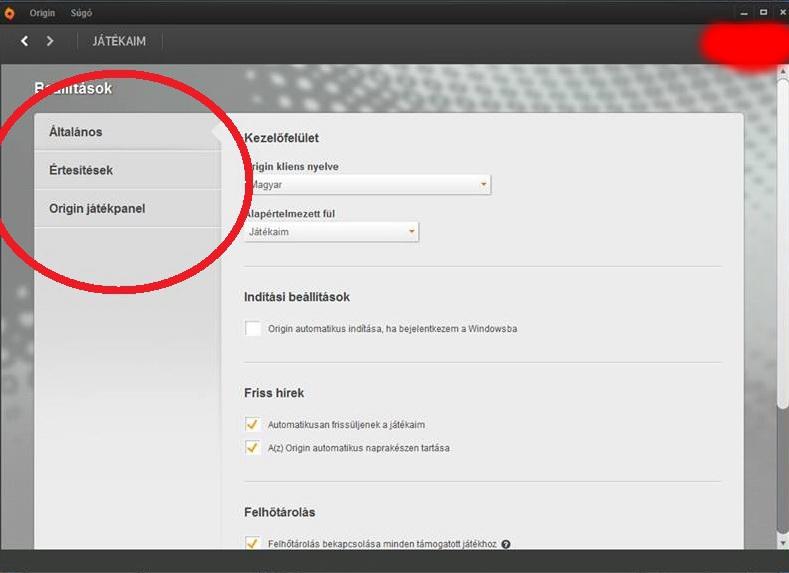Expand the Origin kliens nyelve dropdown
Image resolution: width=789 pixels, height=573 pixels.
pyautogui.click(x=367, y=185)
